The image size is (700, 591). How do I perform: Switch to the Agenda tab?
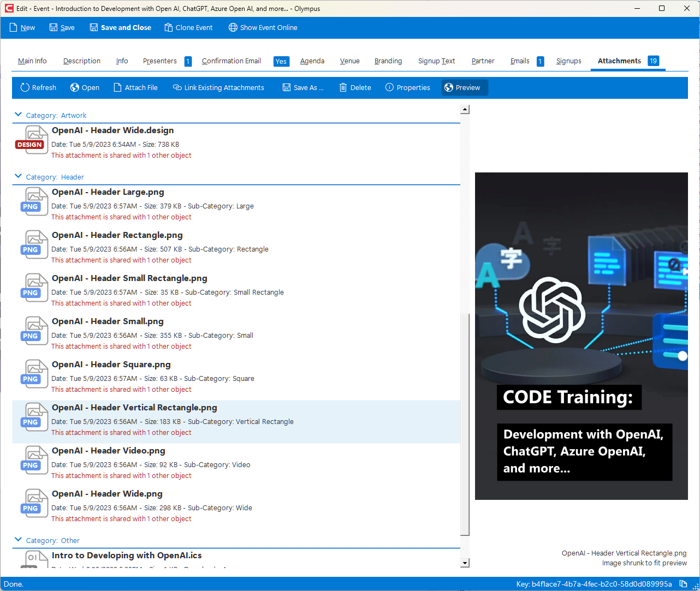point(312,61)
